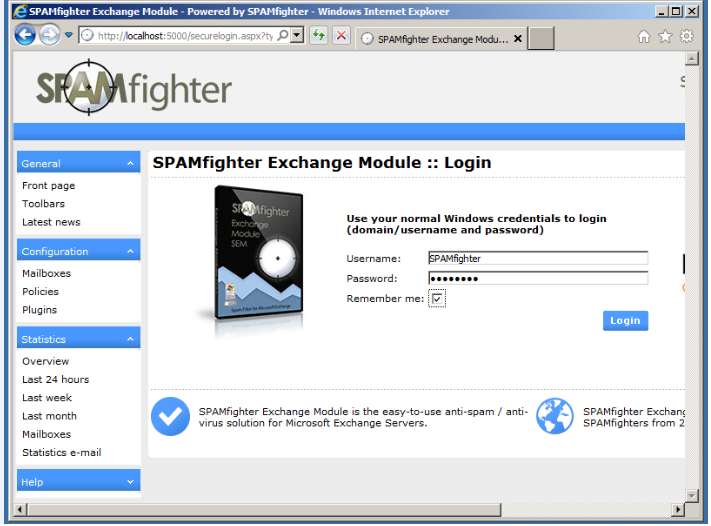Expand the Help sidebar section
The height and width of the screenshot is (526, 711).
(131, 483)
